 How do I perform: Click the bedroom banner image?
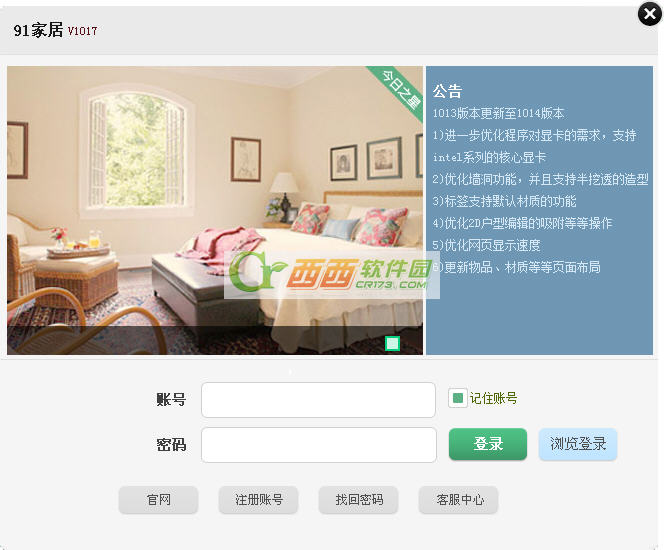pyautogui.click(x=215, y=210)
